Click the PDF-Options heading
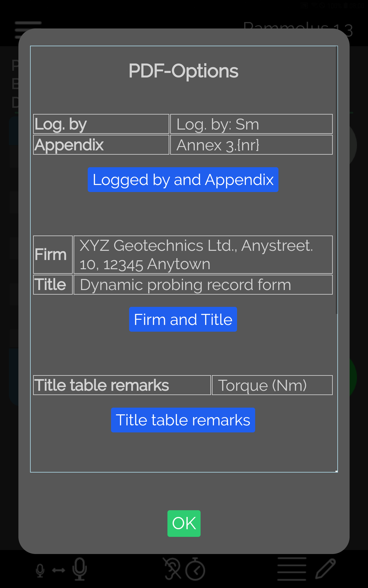The height and width of the screenshot is (588, 368). 183,71
